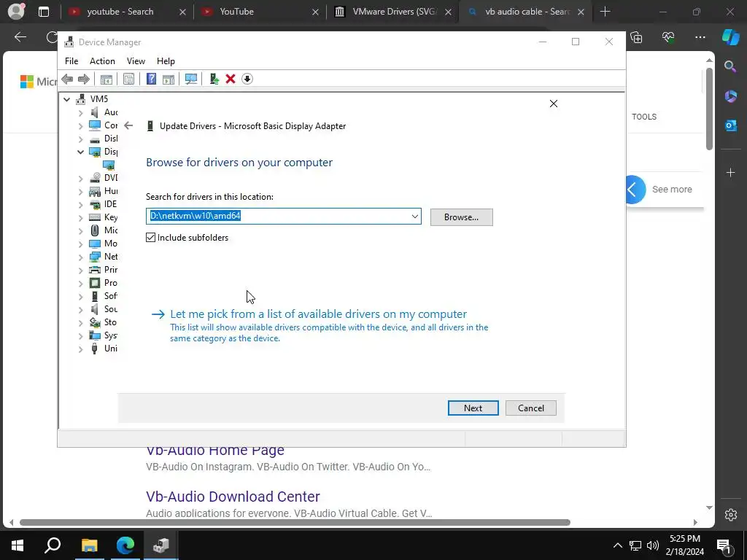This screenshot has height=560, width=747.
Task: Click the Browser essentials heart icon
Action: click(668, 37)
